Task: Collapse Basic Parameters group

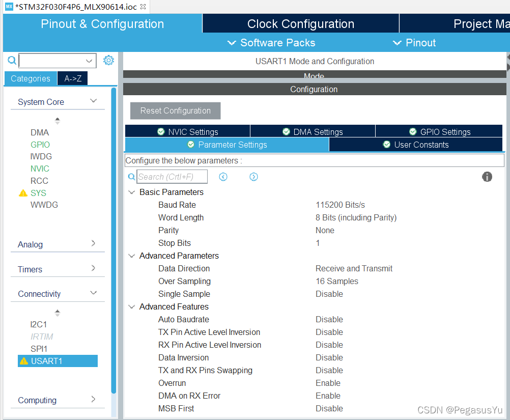Action: point(132,192)
